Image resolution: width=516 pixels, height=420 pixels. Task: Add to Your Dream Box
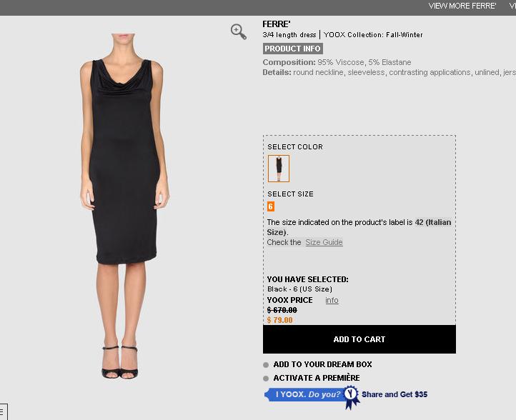pyautogui.click(x=322, y=364)
